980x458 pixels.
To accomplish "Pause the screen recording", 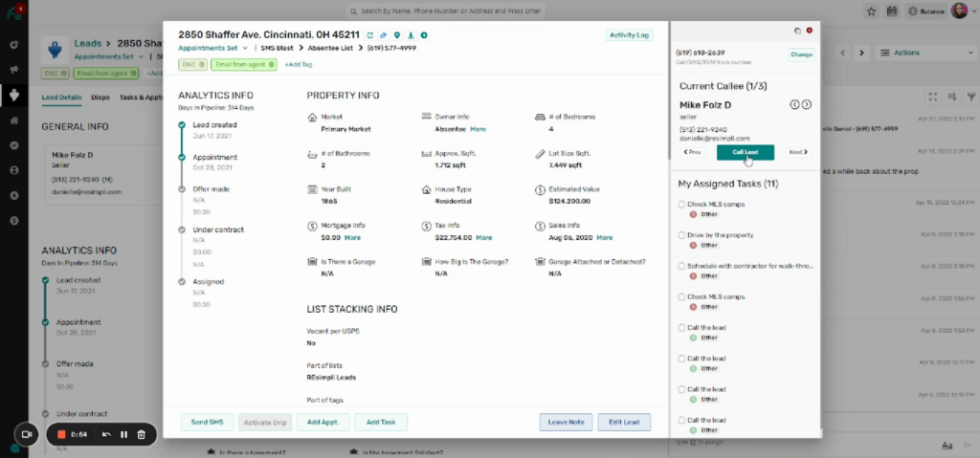I will [123, 434].
